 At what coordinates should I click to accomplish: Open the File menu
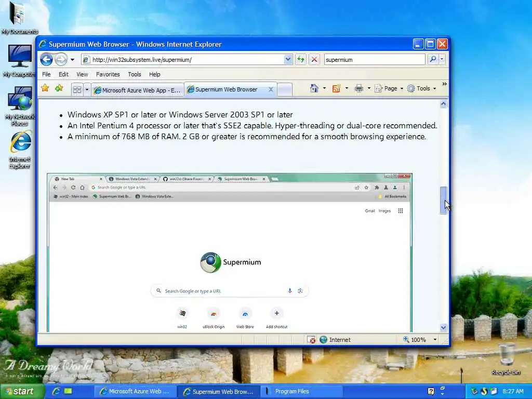coord(46,74)
